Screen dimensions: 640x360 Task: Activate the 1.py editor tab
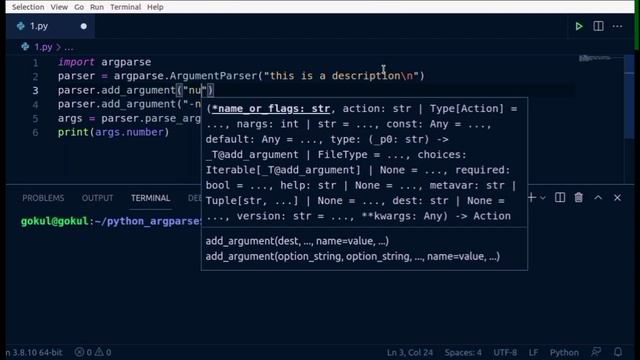coord(50,26)
